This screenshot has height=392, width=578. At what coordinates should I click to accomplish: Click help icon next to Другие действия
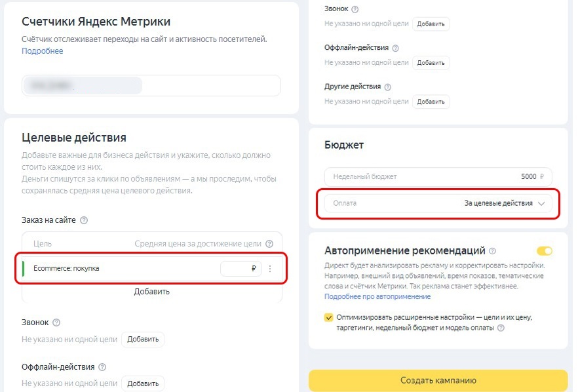pyautogui.click(x=388, y=87)
